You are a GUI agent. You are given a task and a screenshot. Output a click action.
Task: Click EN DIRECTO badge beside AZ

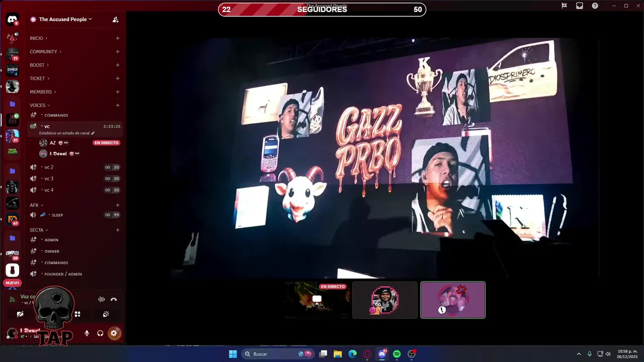coord(106,143)
